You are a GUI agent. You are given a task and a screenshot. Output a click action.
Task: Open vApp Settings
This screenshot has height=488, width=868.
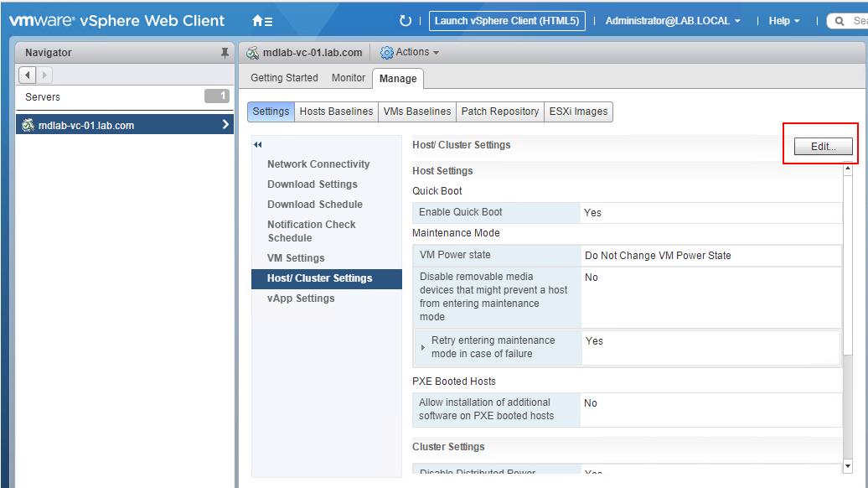301,298
